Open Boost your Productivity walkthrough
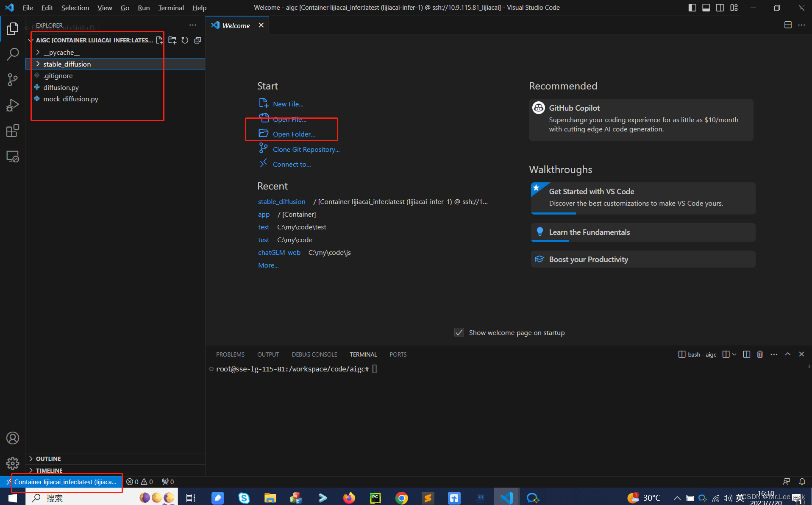812x505 pixels. (x=643, y=259)
